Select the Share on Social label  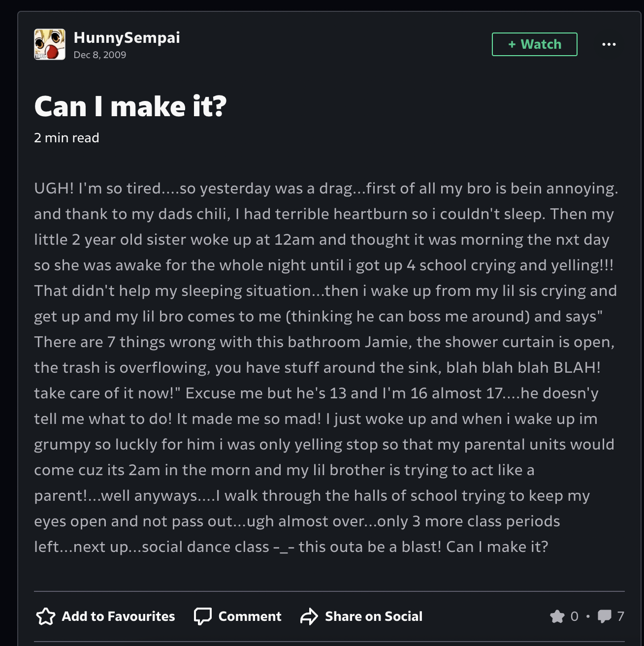(374, 616)
